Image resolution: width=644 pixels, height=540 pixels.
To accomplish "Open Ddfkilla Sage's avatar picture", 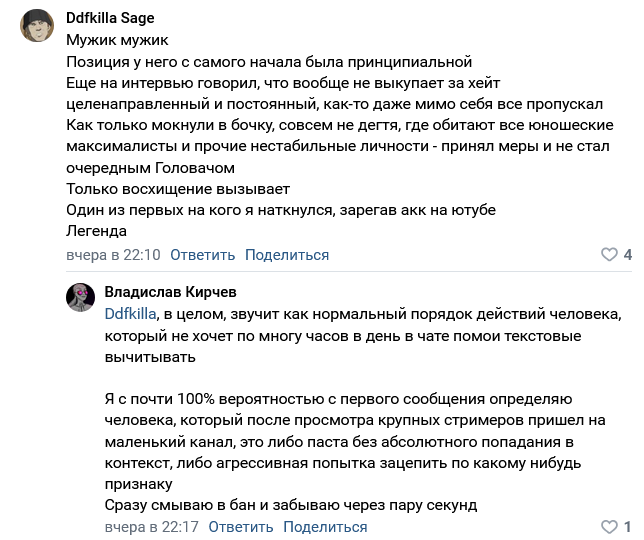I will [38, 26].
